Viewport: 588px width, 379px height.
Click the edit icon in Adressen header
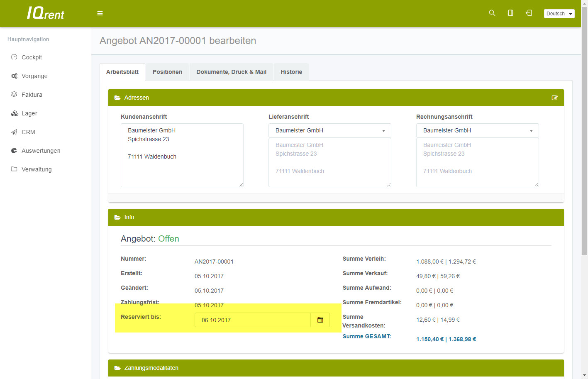[x=554, y=98]
